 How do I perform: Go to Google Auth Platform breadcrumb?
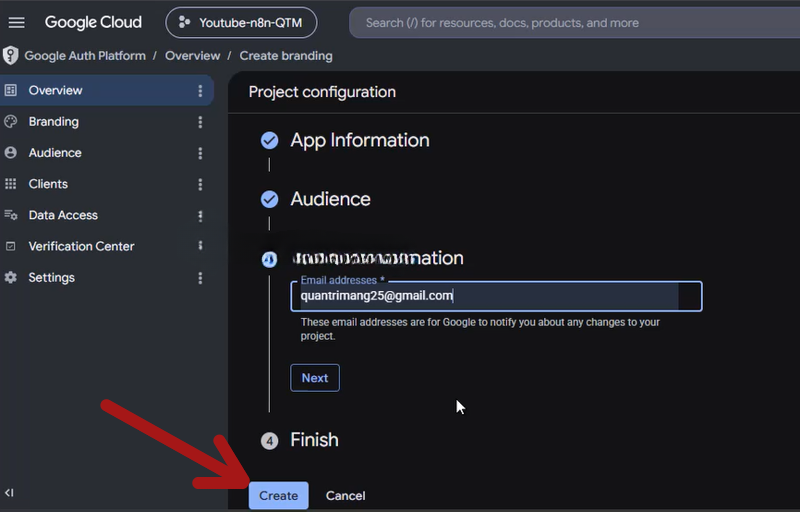(85, 56)
